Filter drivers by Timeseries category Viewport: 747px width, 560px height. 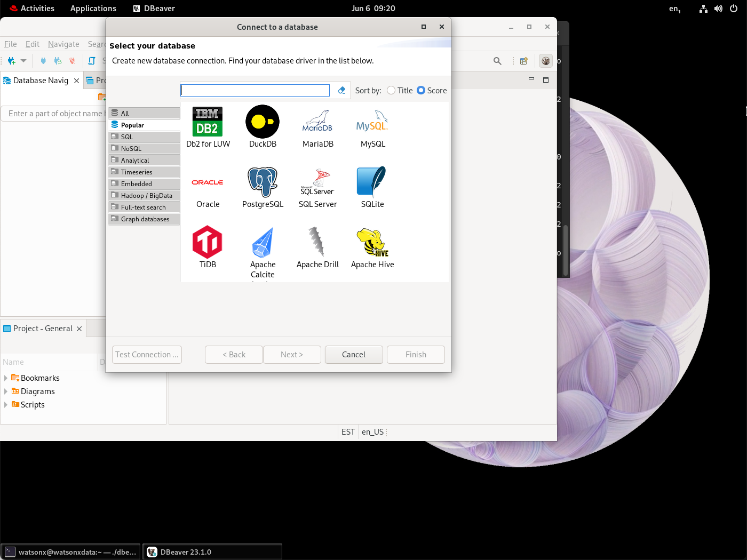click(x=144, y=172)
